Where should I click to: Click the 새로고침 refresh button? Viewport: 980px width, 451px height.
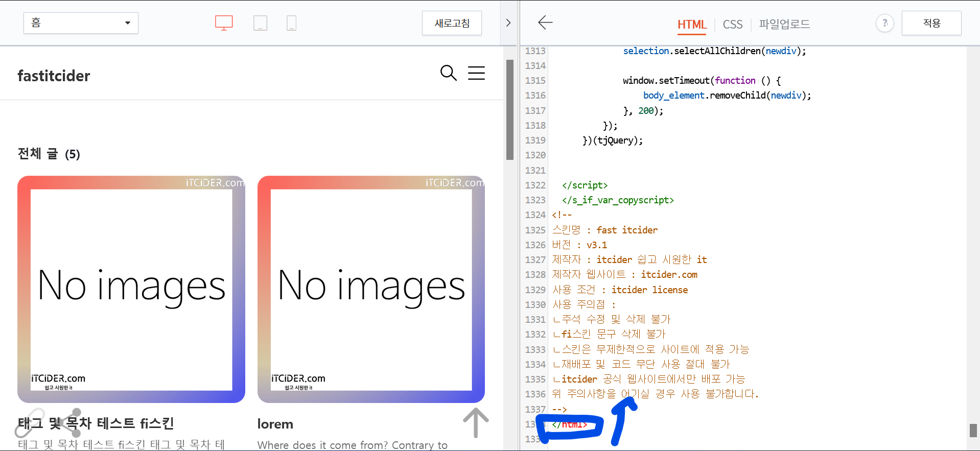tap(452, 23)
